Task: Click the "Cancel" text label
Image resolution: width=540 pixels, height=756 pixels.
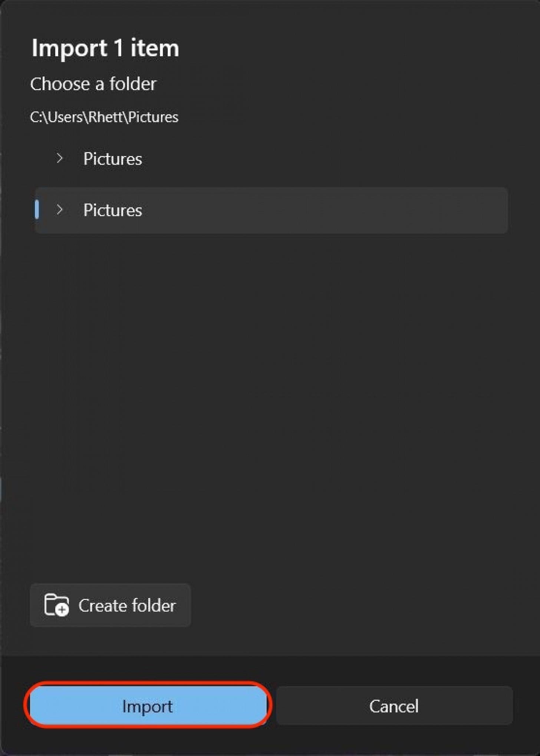Action: pyautogui.click(x=394, y=706)
